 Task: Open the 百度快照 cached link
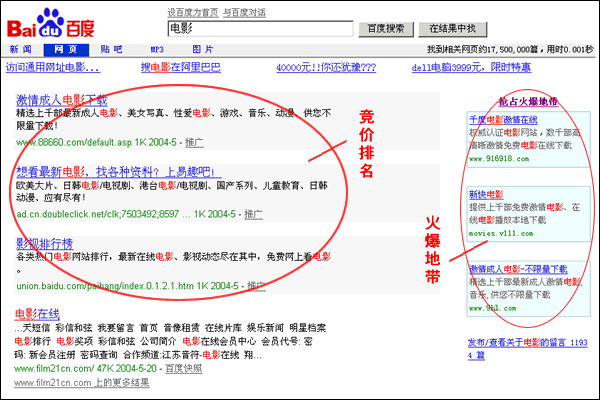click(184, 369)
